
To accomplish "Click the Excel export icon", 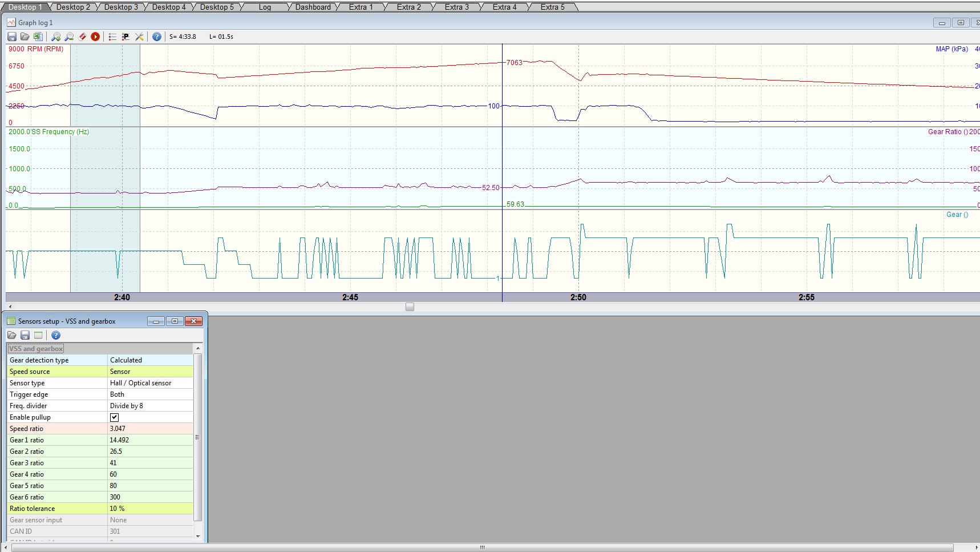I will click(x=38, y=37).
